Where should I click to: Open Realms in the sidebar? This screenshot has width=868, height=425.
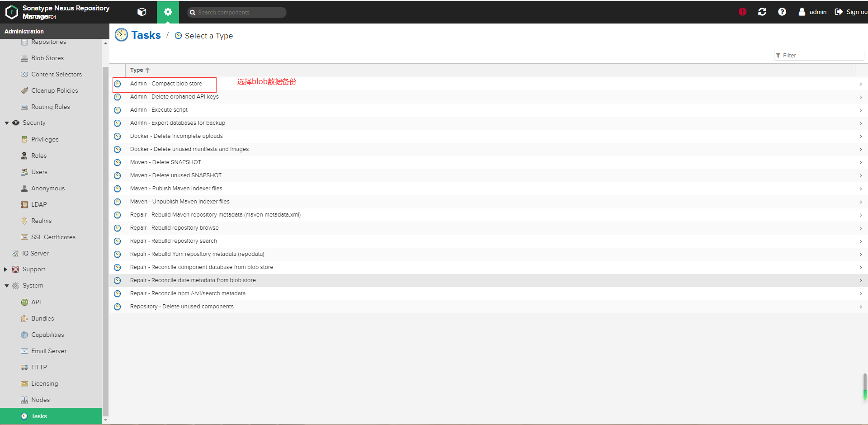tap(41, 221)
